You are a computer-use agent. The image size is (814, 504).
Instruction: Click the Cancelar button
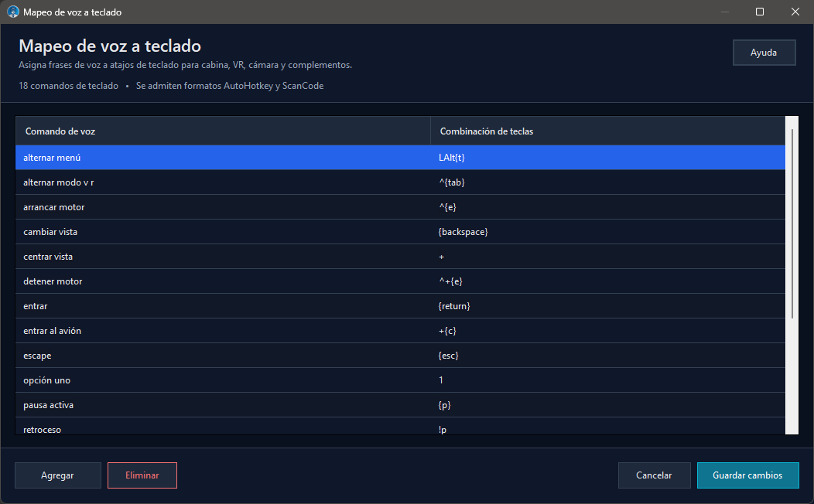point(654,475)
